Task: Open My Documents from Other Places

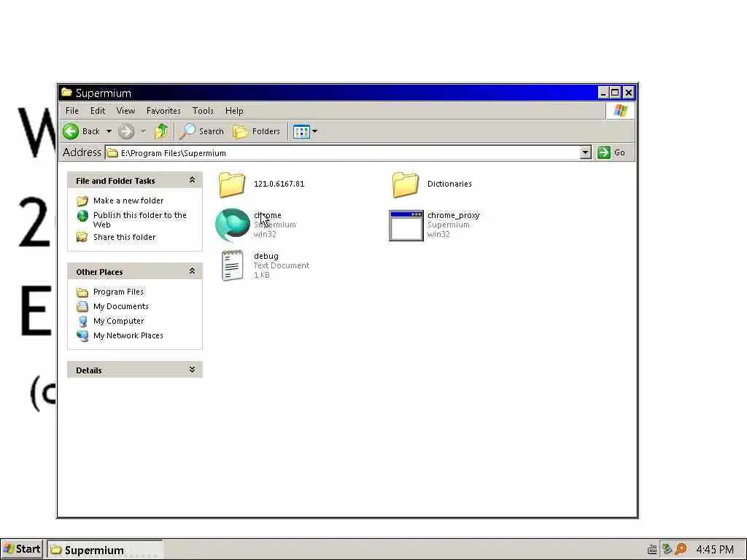Action: point(121,306)
